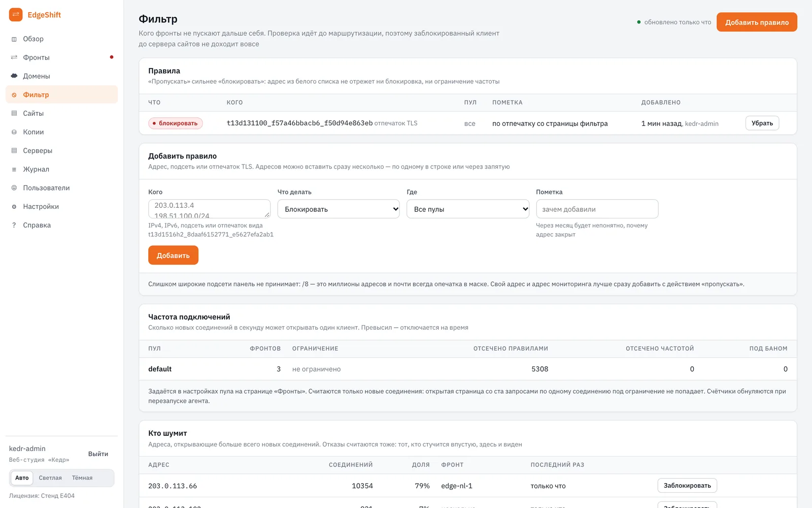This screenshot has height=508, width=812.
Task: Click address 203.0.113.66 in noisy list
Action: click(173, 486)
